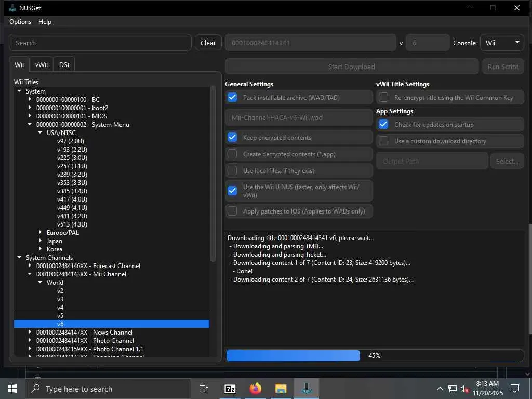Expand the boot2 tree node
The width and height of the screenshot is (532, 399).
[30, 108]
